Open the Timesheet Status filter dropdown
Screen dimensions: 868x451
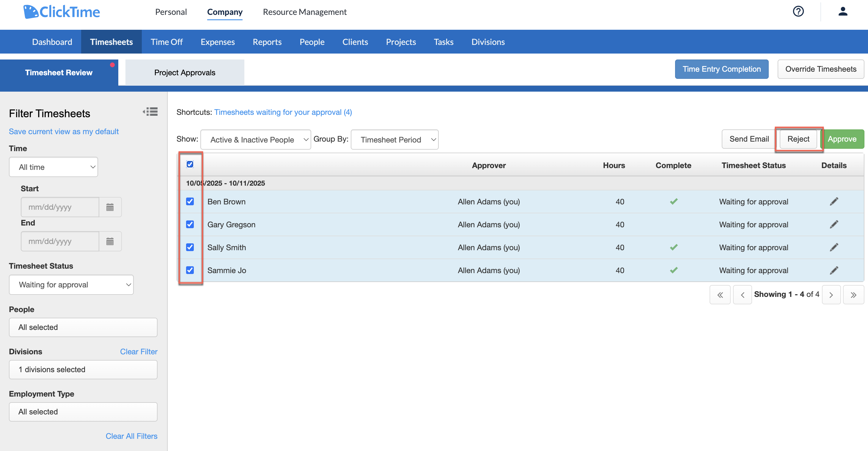[71, 285]
